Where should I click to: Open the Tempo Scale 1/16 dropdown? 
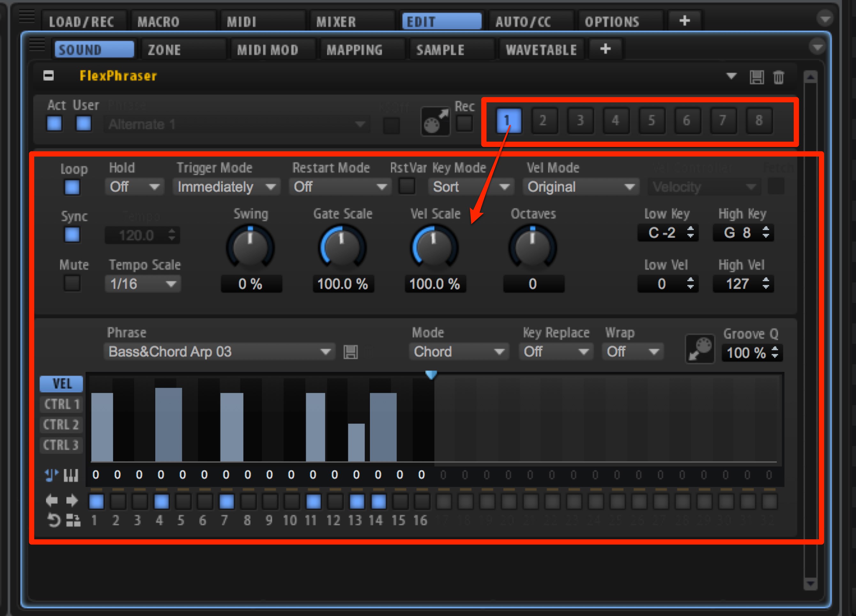(143, 284)
